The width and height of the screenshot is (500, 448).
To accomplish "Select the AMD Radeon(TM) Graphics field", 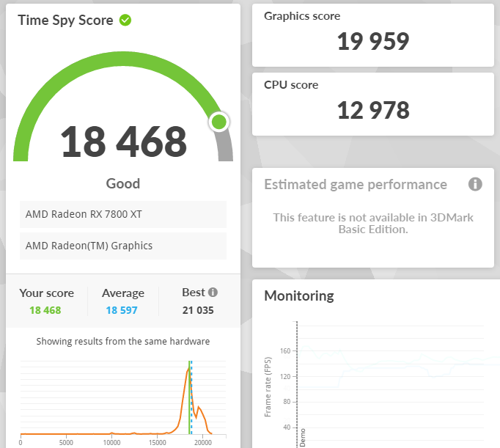I will click(x=122, y=246).
